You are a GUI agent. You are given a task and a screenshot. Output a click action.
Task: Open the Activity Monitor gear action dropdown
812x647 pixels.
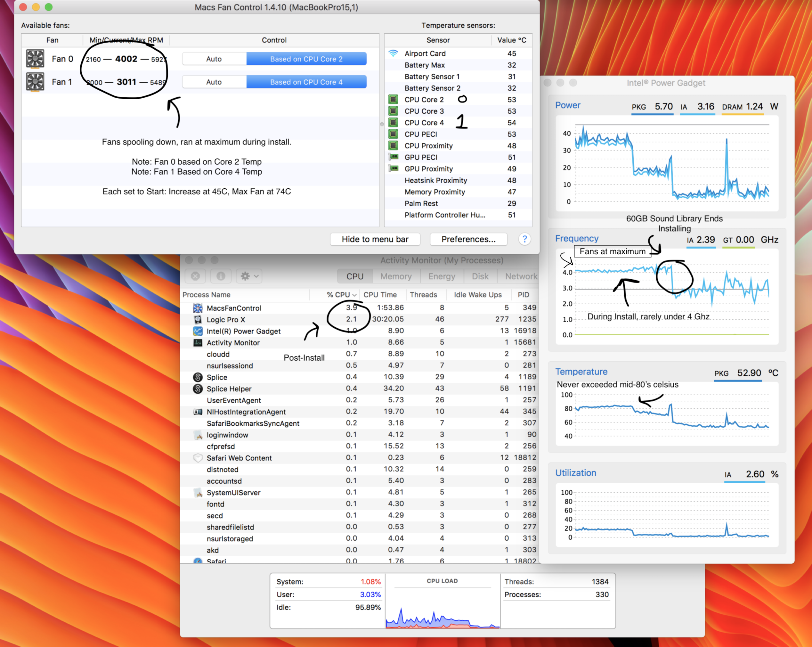[x=249, y=276]
